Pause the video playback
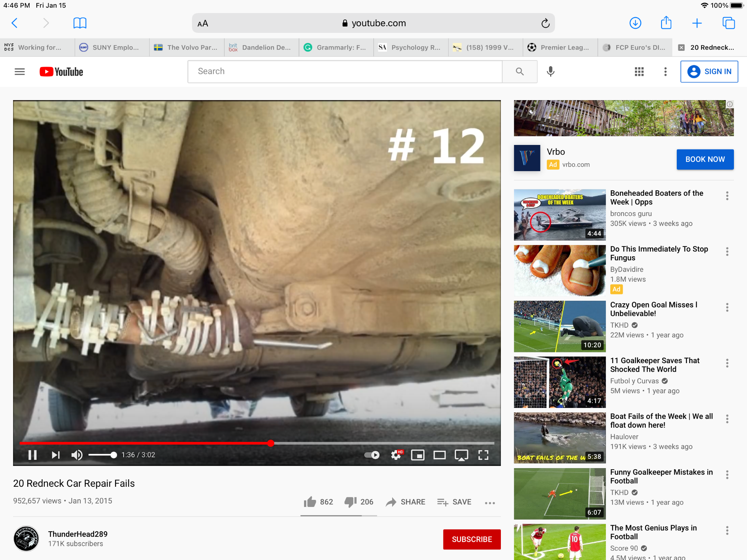This screenshot has width=747, height=560. [x=32, y=455]
